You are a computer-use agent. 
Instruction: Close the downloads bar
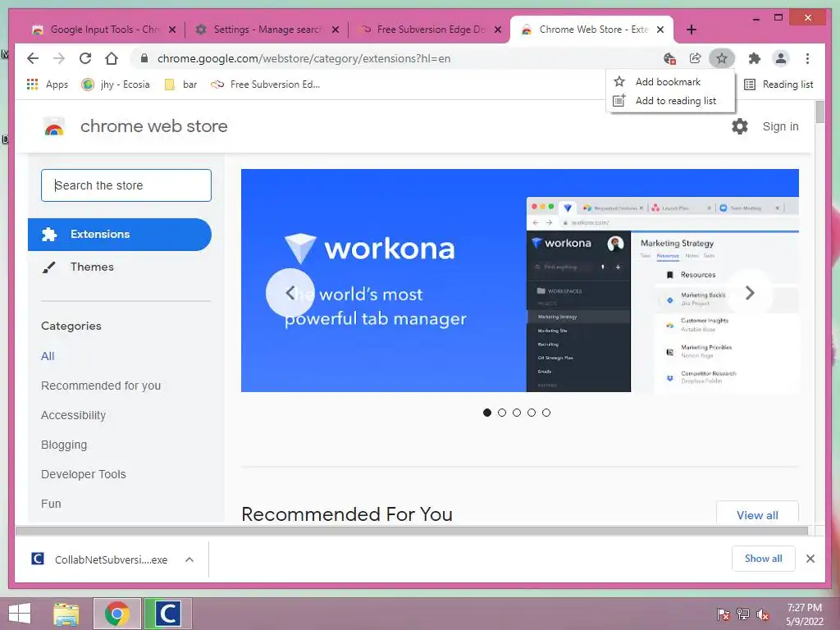(810, 559)
